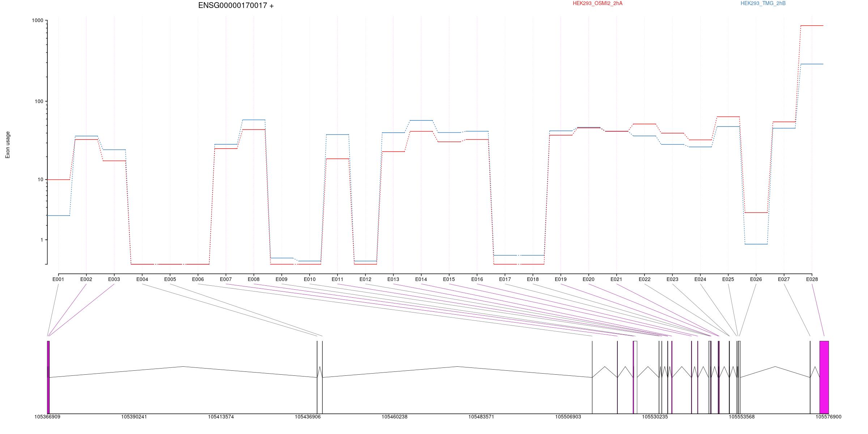Viewport: 868px width, 434px height.
Task: Click exon label E026
Action: coord(756,279)
